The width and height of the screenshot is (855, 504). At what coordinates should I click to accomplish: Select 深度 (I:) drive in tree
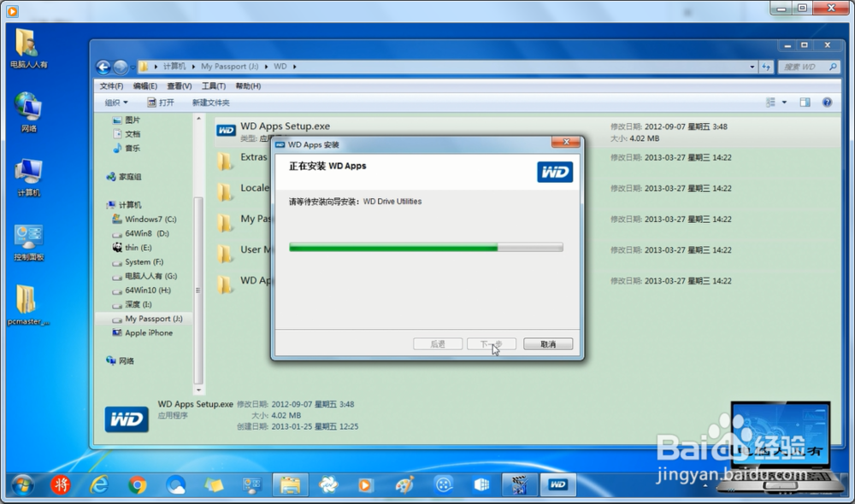point(132,304)
